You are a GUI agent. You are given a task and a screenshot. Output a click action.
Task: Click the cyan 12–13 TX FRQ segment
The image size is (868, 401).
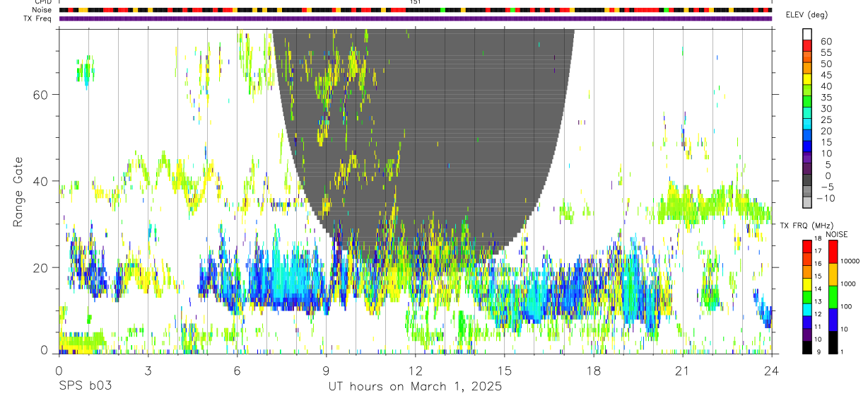tap(807, 308)
